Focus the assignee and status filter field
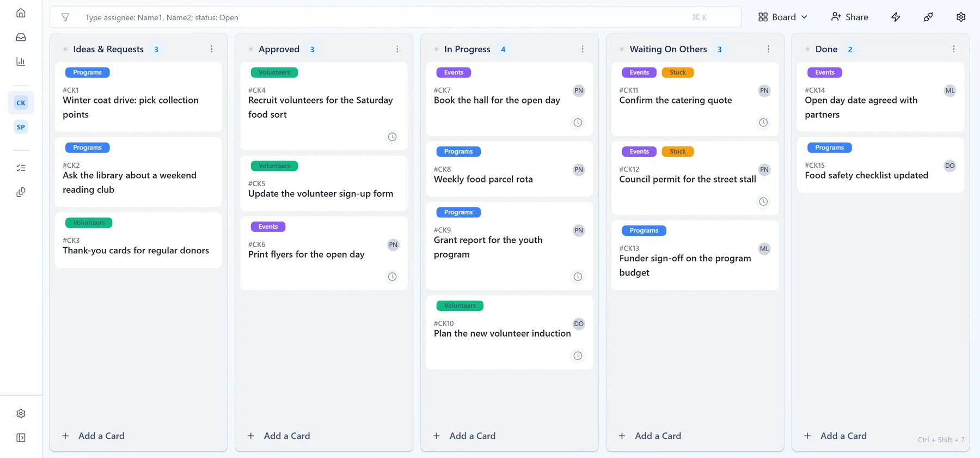Screen dimensions: 980x458 coord(395,17)
